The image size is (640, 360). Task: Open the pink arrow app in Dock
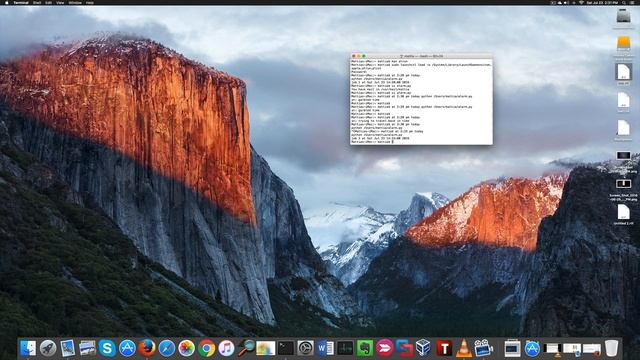384,348
